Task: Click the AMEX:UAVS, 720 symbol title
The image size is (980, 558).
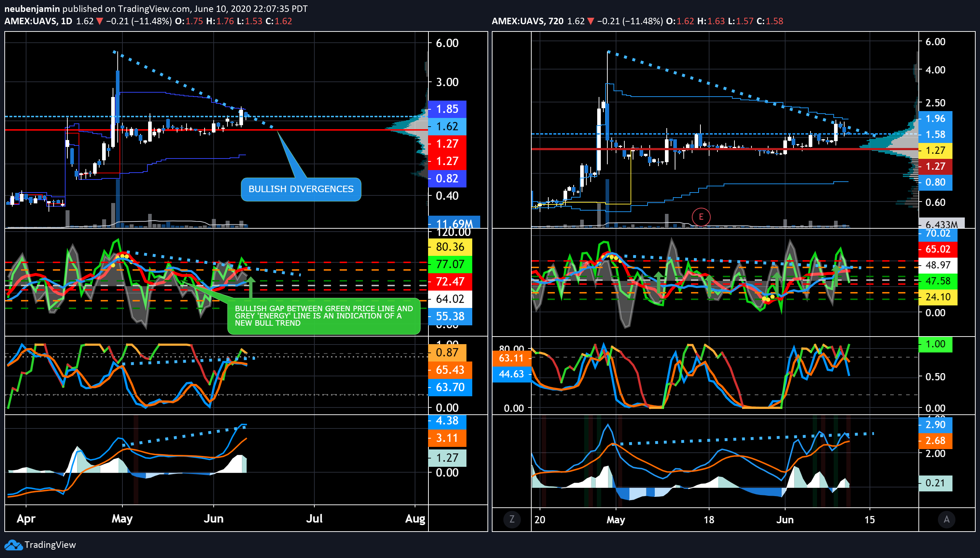Action: coord(527,21)
